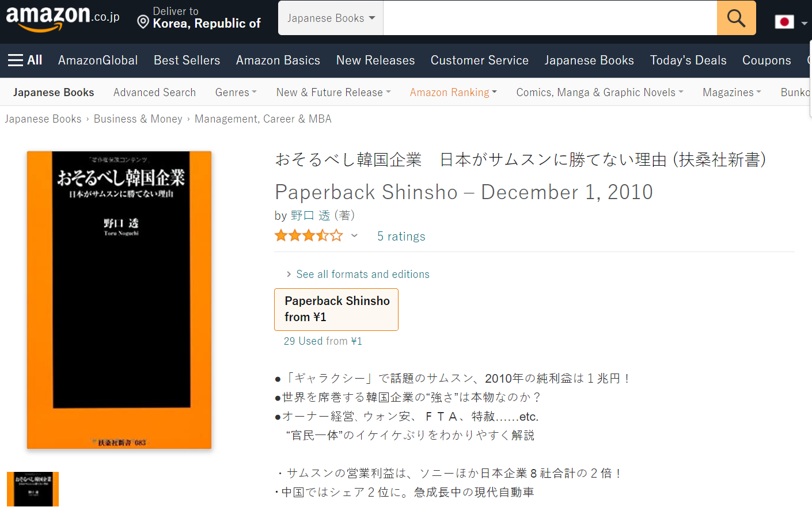Open the 29 Used from ¥1 link
Image resolution: width=812 pixels, height=507 pixels.
[323, 341]
